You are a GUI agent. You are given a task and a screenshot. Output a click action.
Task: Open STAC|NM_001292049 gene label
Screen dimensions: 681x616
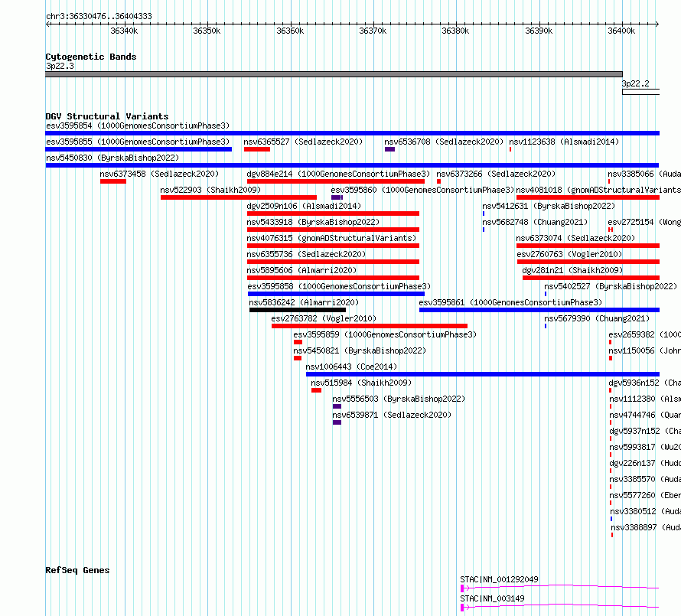pyautogui.click(x=499, y=579)
